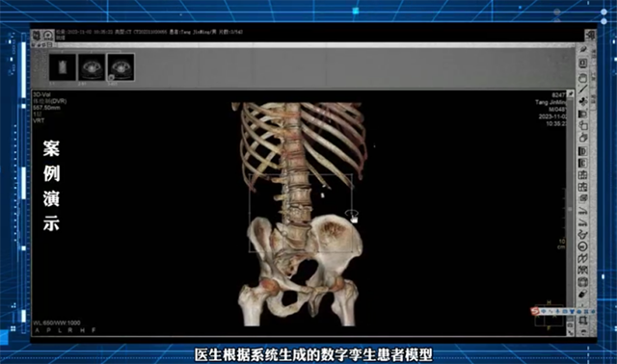This screenshot has width=617, height=364.
Task: Select the highlighted third CT series thumbnail
Action: (121, 67)
